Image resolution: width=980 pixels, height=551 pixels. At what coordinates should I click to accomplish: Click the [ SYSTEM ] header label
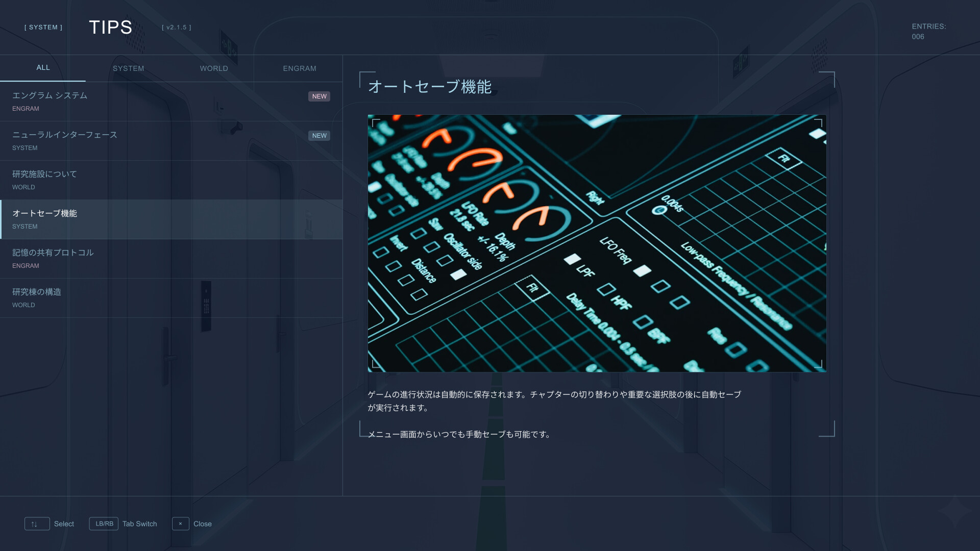pos(43,28)
